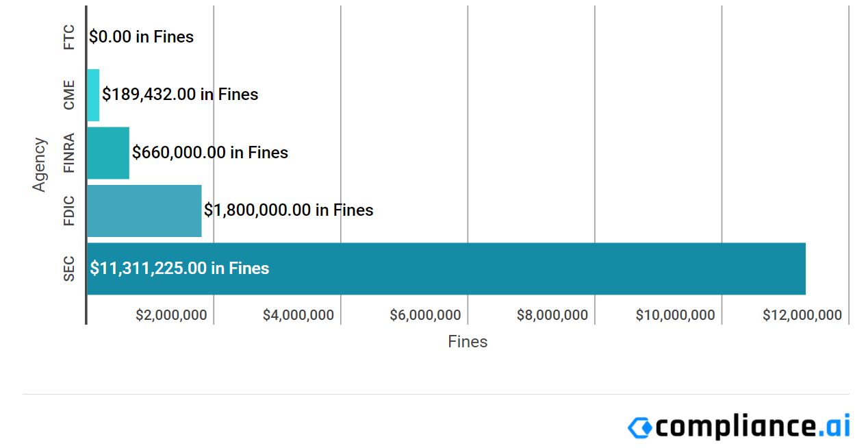Select the SEC fines bar
This screenshot has width=868, height=448.
(x=446, y=269)
